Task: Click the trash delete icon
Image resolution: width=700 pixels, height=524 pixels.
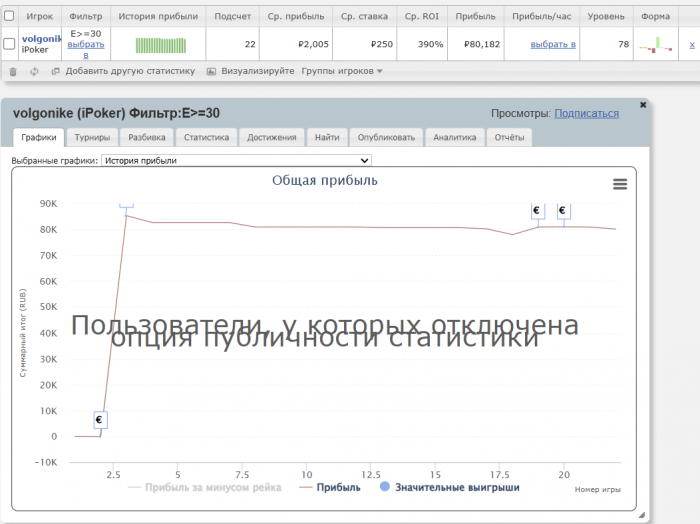Action: point(13,71)
